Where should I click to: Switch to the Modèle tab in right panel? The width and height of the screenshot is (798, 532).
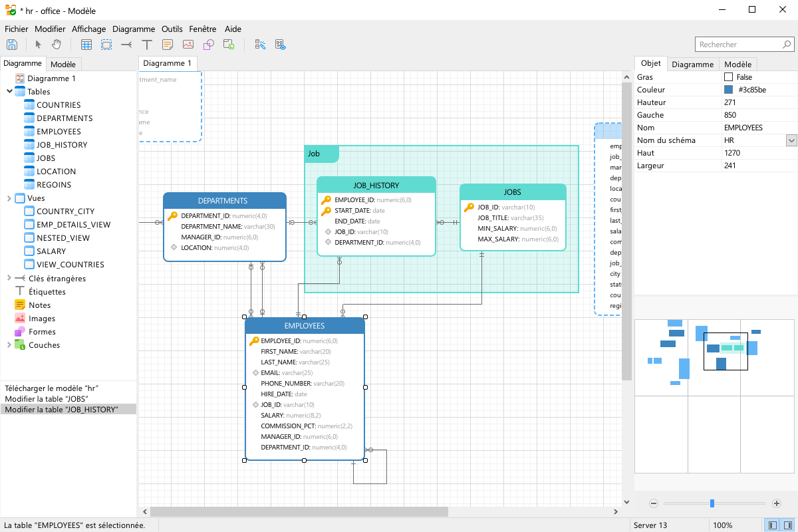738,65
